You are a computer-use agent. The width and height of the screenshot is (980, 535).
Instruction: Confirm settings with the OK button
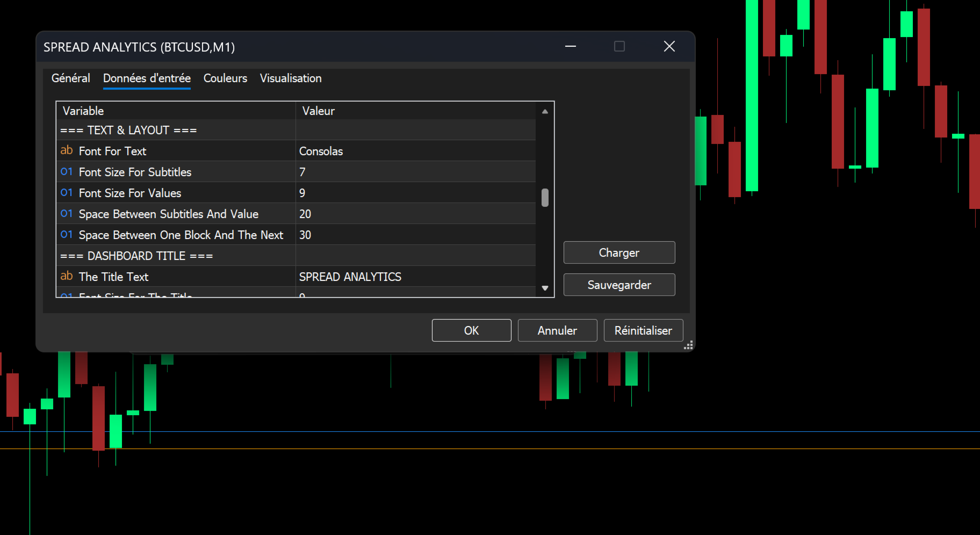471,330
